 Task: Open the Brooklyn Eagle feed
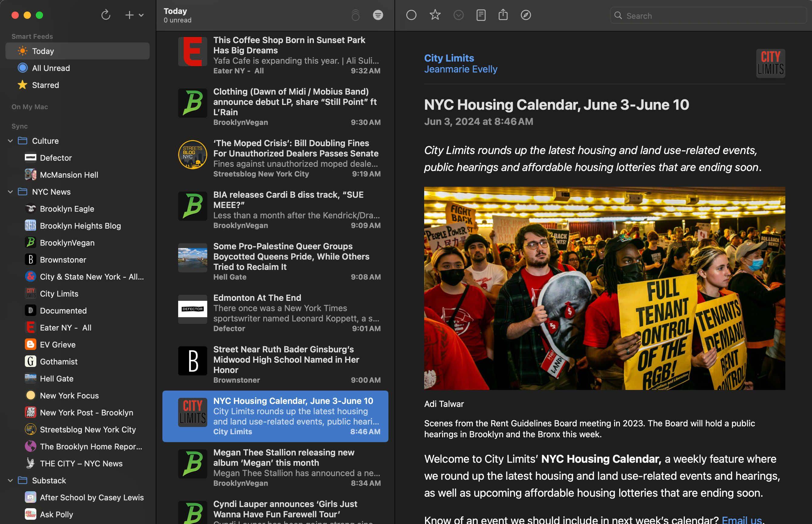coord(78,209)
